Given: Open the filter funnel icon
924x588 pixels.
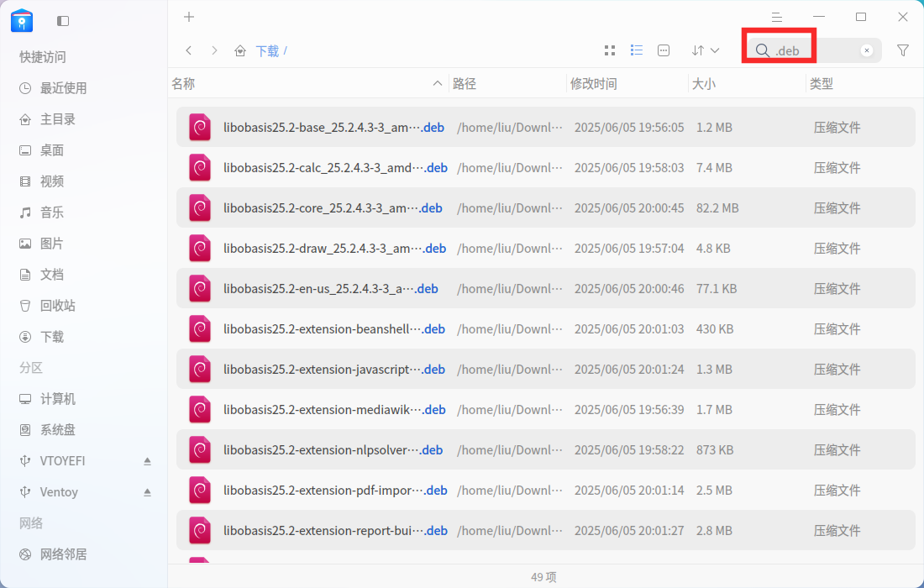Looking at the screenshot, I should [903, 50].
